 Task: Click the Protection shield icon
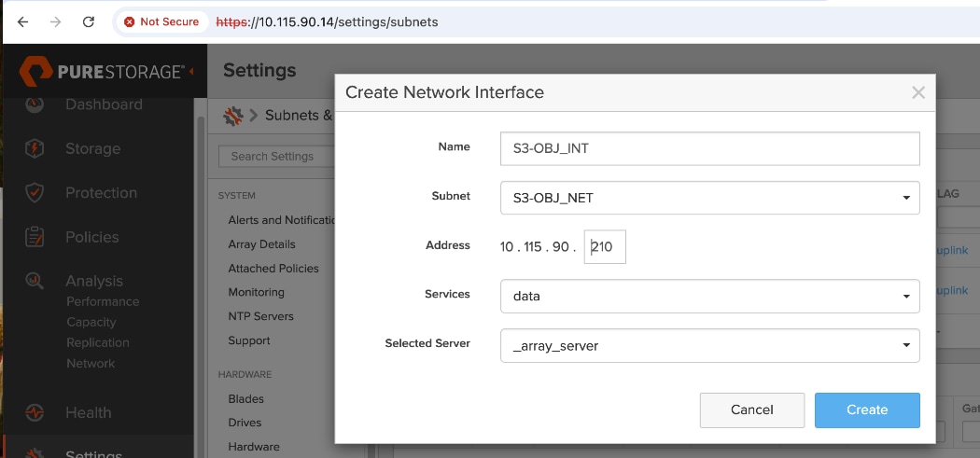tap(35, 193)
